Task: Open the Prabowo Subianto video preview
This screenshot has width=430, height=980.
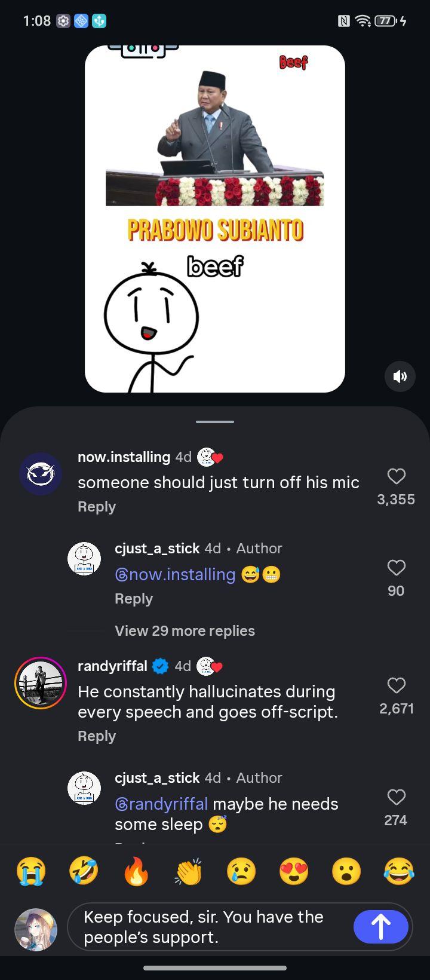Action: [x=215, y=219]
